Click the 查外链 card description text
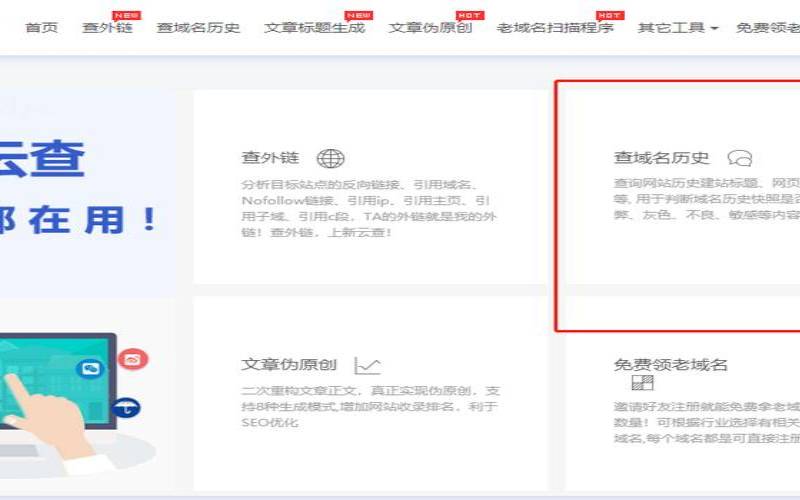800x500 pixels. pos(369,208)
